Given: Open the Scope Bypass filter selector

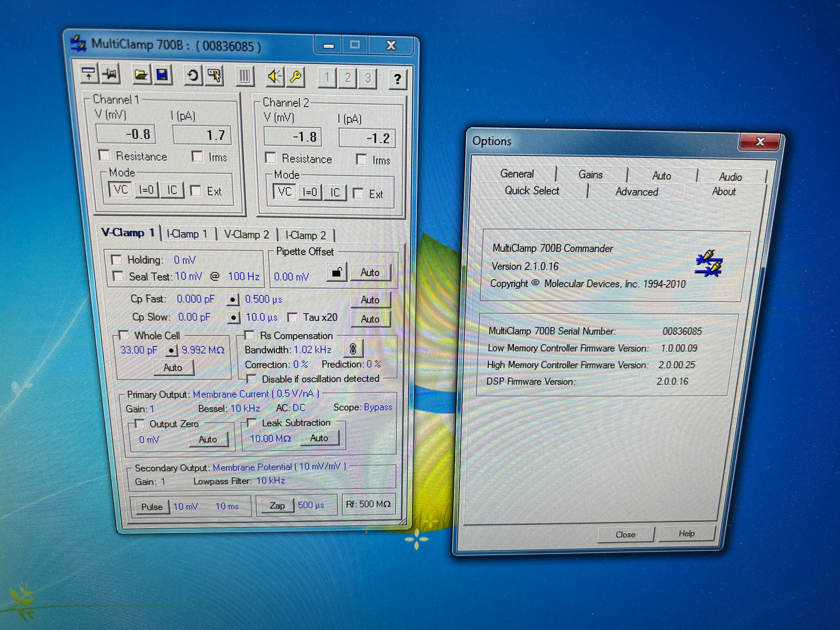Looking at the screenshot, I should [377, 407].
